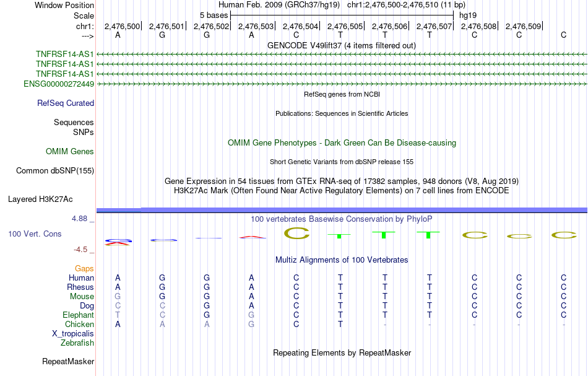The width and height of the screenshot is (588, 376).
Task: Click the 2,476,509 coordinate label
Action: pos(523,26)
